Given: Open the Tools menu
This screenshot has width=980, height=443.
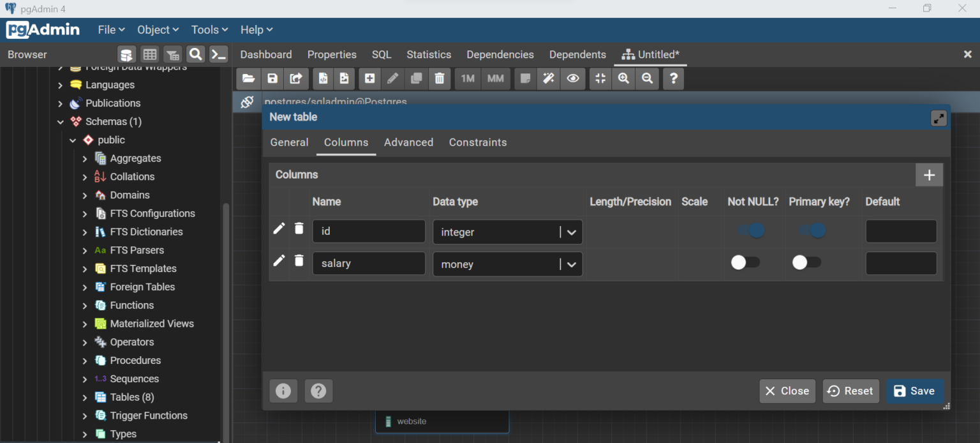Looking at the screenshot, I should coord(209,29).
